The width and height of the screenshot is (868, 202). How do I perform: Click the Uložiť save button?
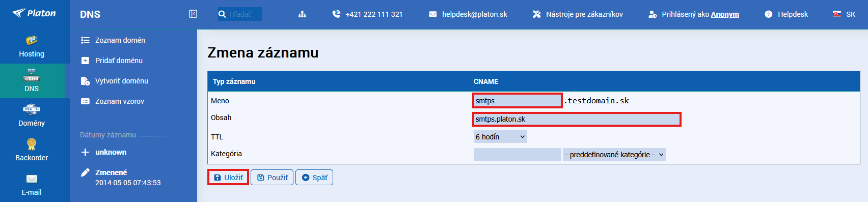228,177
